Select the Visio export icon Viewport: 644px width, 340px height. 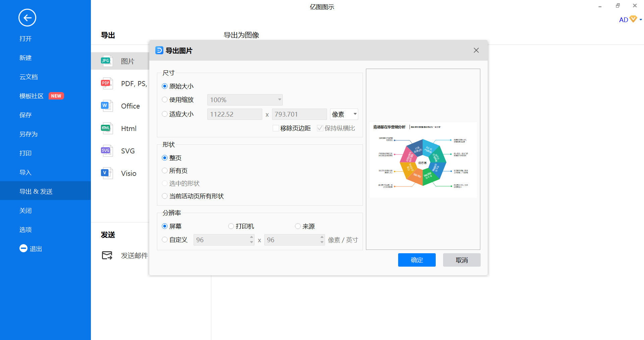point(107,173)
